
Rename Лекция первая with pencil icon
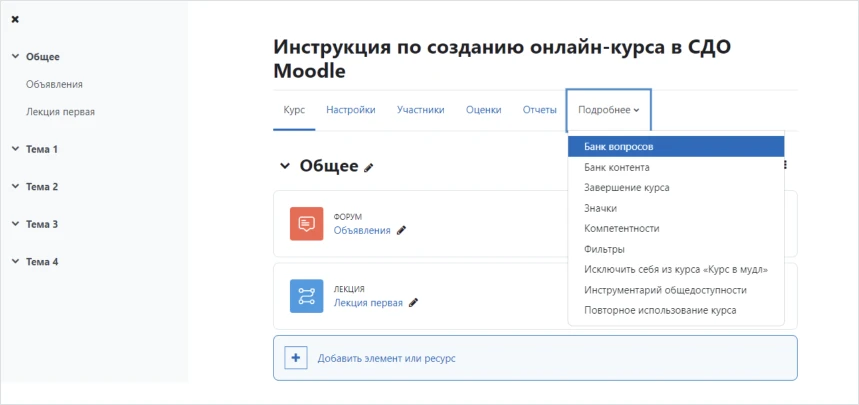414,303
